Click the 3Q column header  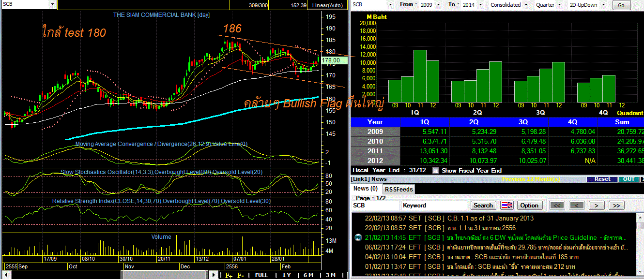tap(524, 122)
